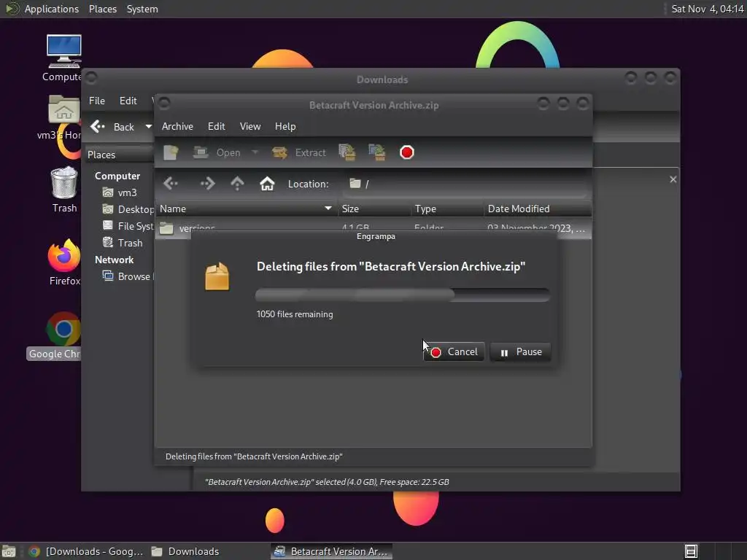Viewport: 747px width, 560px height.
Task: Open Edit menu in Downloads window
Action: tap(128, 101)
